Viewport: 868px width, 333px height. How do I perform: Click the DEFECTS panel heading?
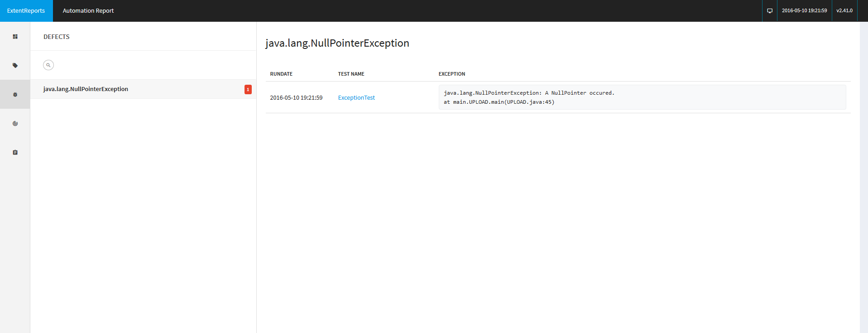tap(57, 37)
